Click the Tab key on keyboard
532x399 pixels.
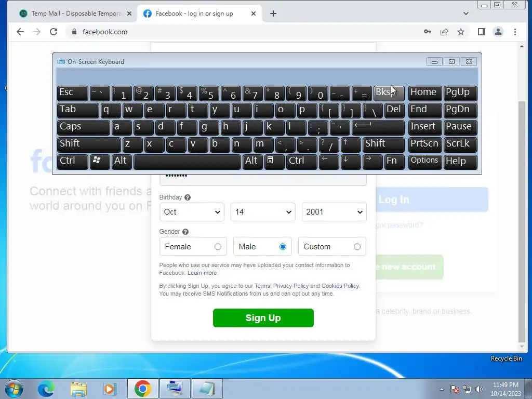click(78, 110)
